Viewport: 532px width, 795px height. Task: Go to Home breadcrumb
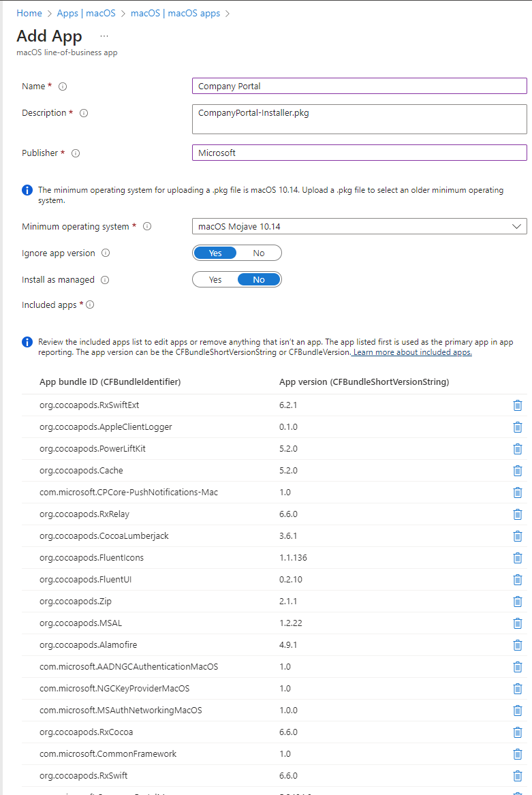point(29,13)
